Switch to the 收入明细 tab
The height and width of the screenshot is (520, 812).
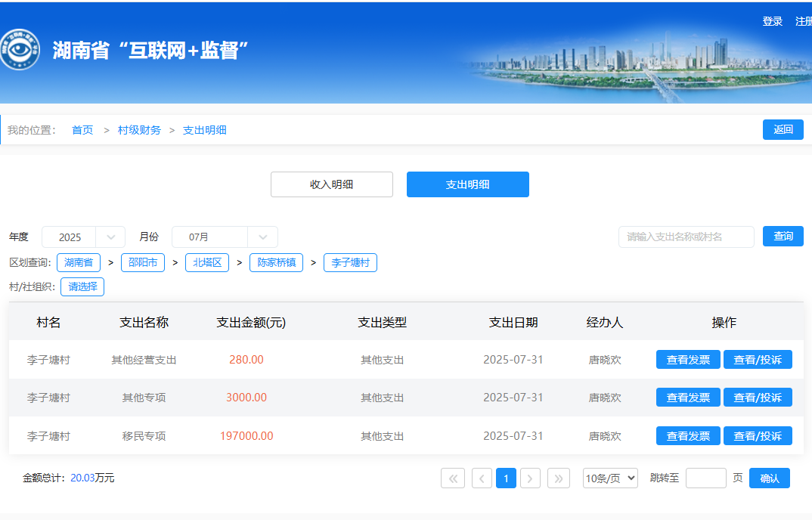point(332,184)
